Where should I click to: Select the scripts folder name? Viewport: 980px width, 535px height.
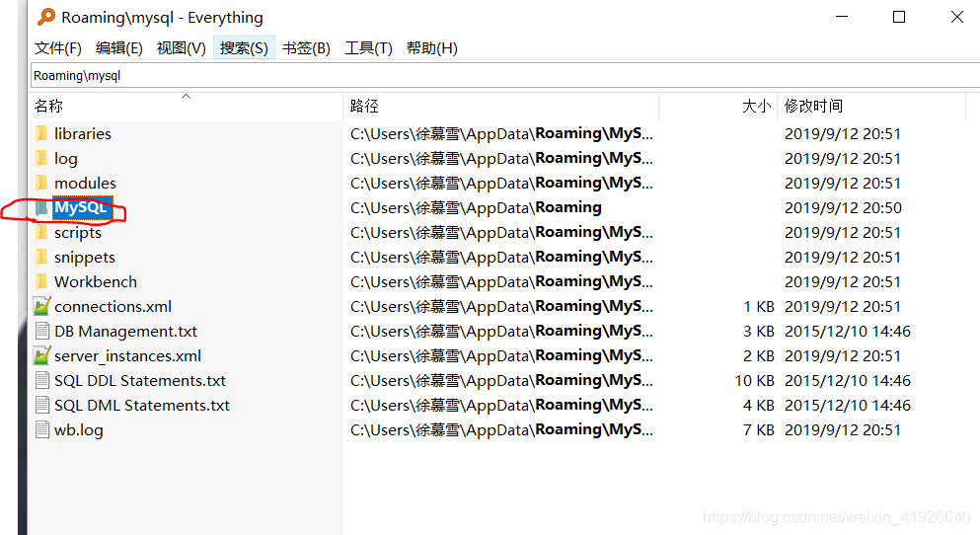pyautogui.click(x=78, y=233)
